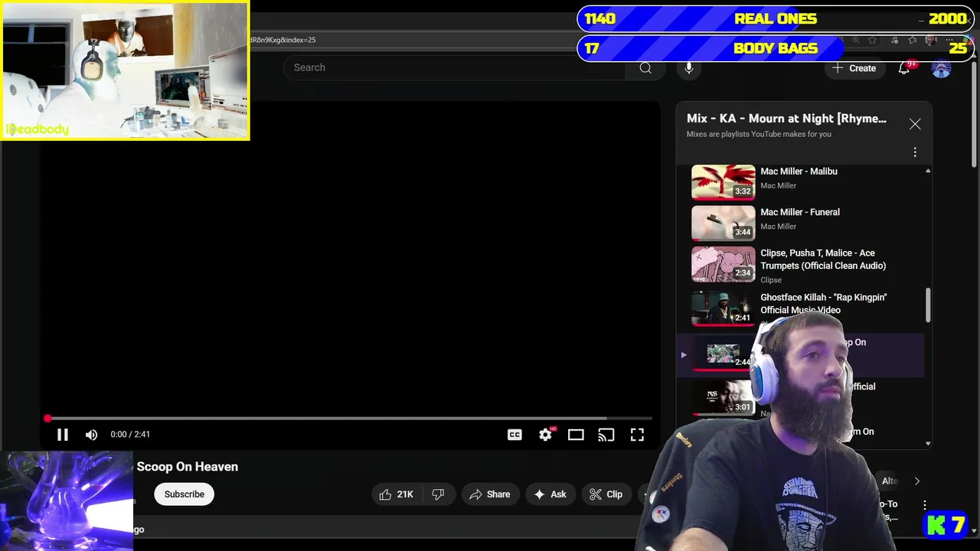Open the video settings gear
Screen dimensions: 980x551
[545, 435]
